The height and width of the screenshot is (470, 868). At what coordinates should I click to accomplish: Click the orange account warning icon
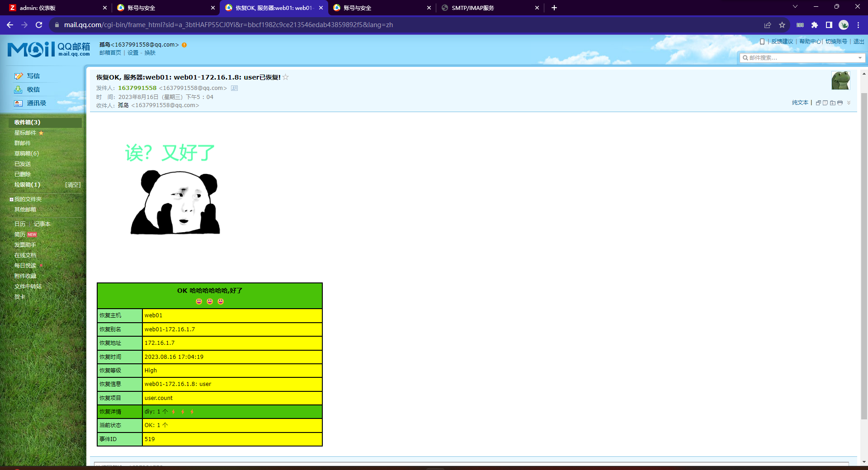click(x=184, y=45)
